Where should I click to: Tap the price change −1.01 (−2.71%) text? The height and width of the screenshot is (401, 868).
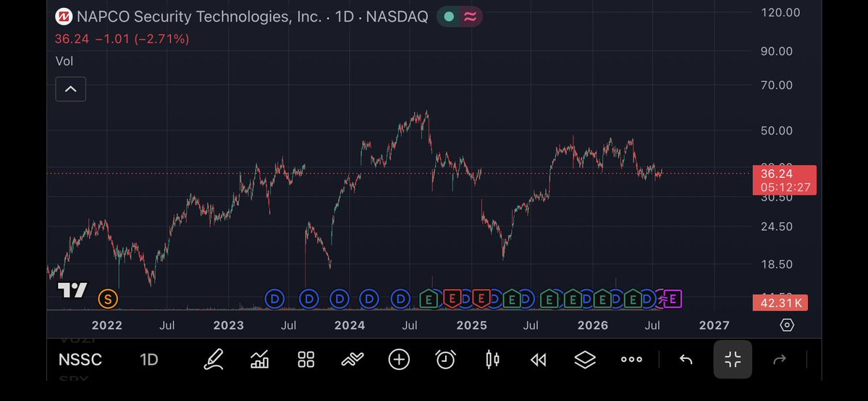143,39
